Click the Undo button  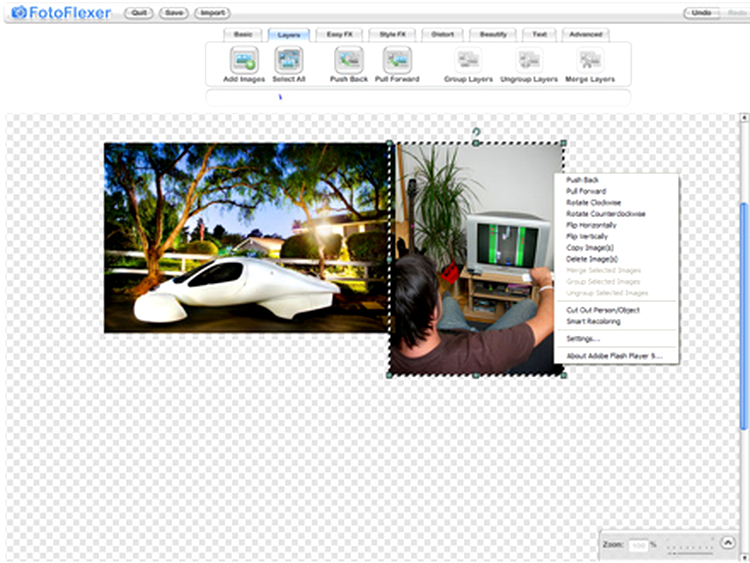point(701,13)
